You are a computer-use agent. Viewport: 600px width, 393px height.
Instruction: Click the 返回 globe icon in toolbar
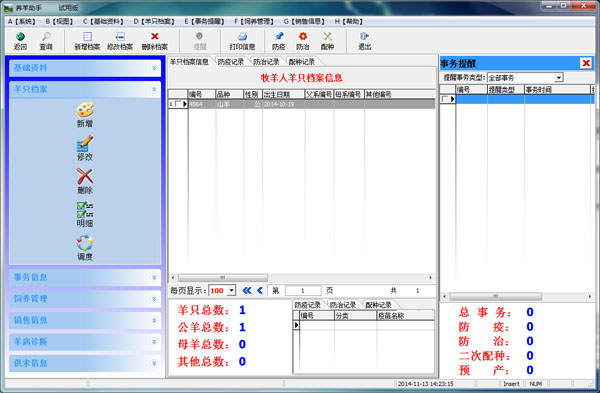pos(20,37)
